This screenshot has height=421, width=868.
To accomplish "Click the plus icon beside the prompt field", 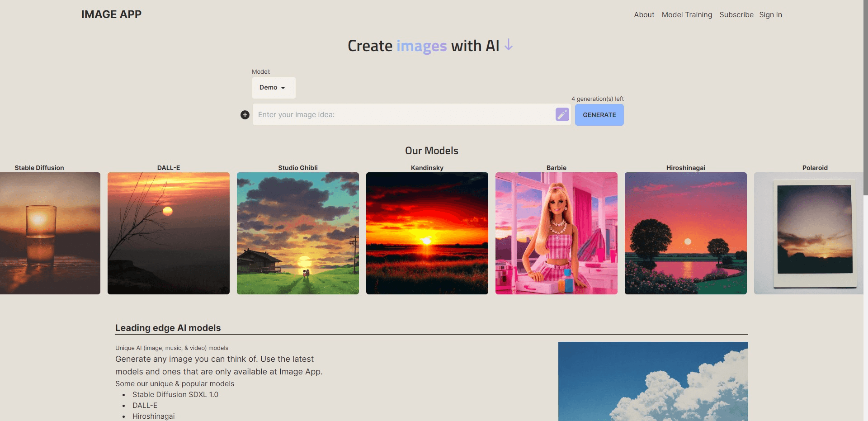I will click(x=245, y=115).
